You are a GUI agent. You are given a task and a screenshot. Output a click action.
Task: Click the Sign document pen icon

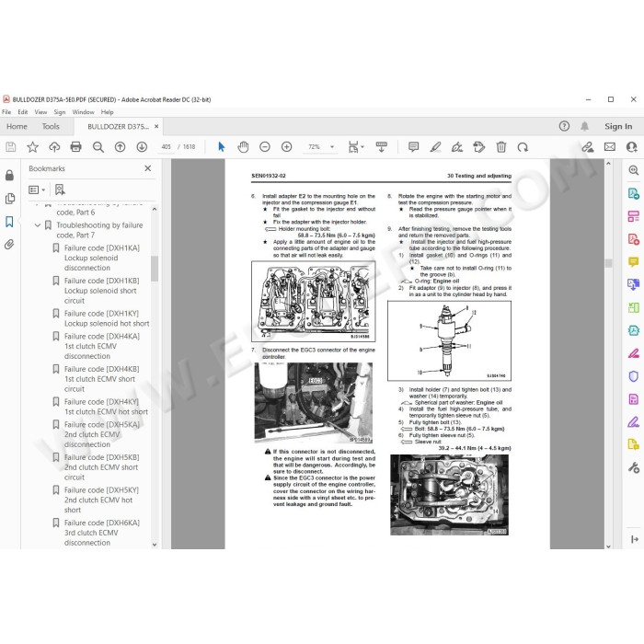[x=457, y=147]
